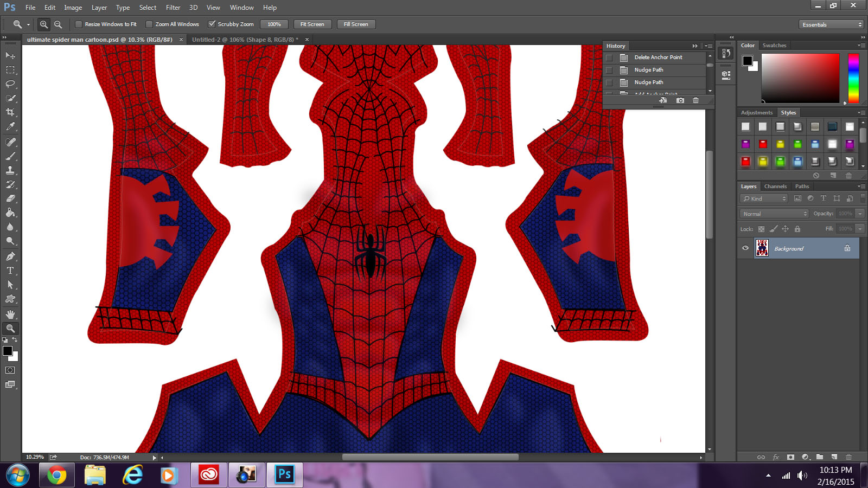Add layer mask icon at Layers bottom
Viewport: 868px width, 488px height.
click(790, 457)
